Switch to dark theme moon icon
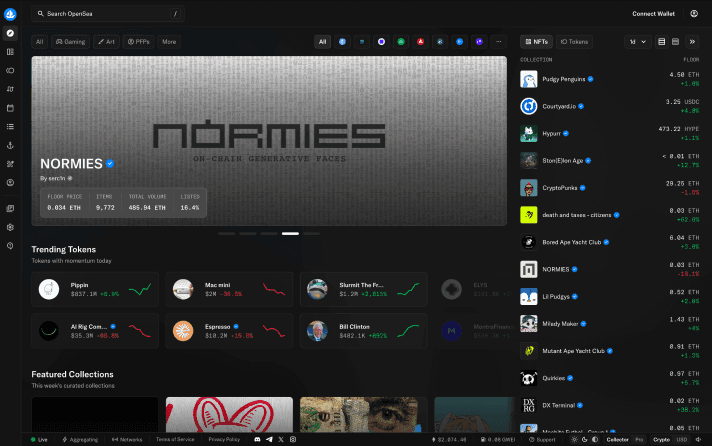 tap(584, 439)
